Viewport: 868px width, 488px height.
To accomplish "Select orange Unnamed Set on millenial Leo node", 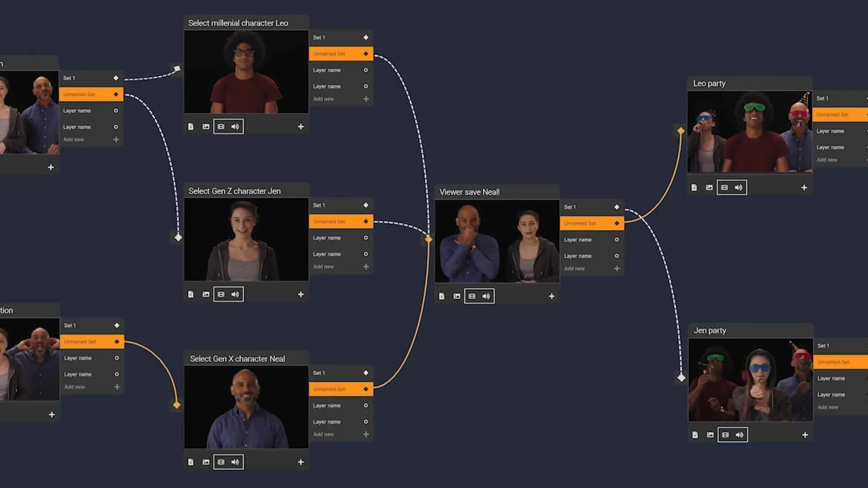I will coord(341,54).
